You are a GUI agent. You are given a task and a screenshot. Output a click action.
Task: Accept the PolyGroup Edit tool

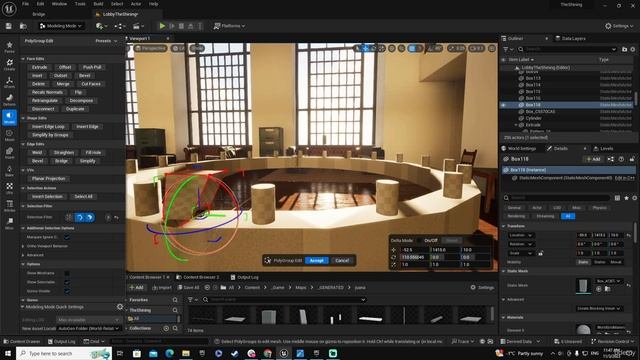click(316, 260)
